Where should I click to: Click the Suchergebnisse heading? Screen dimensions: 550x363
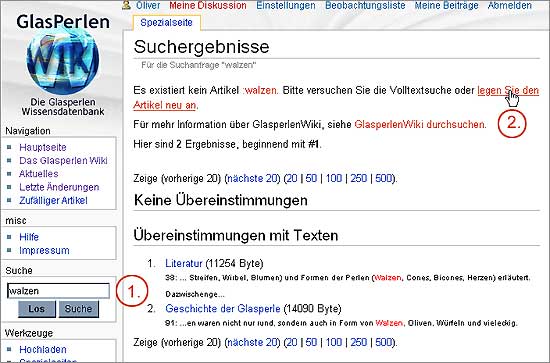(201, 47)
